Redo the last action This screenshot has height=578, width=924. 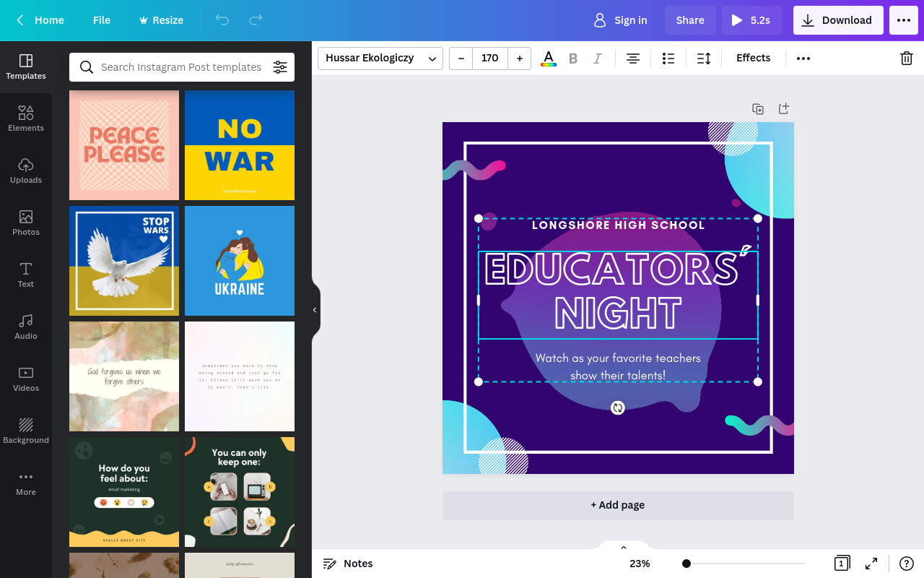(x=256, y=20)
